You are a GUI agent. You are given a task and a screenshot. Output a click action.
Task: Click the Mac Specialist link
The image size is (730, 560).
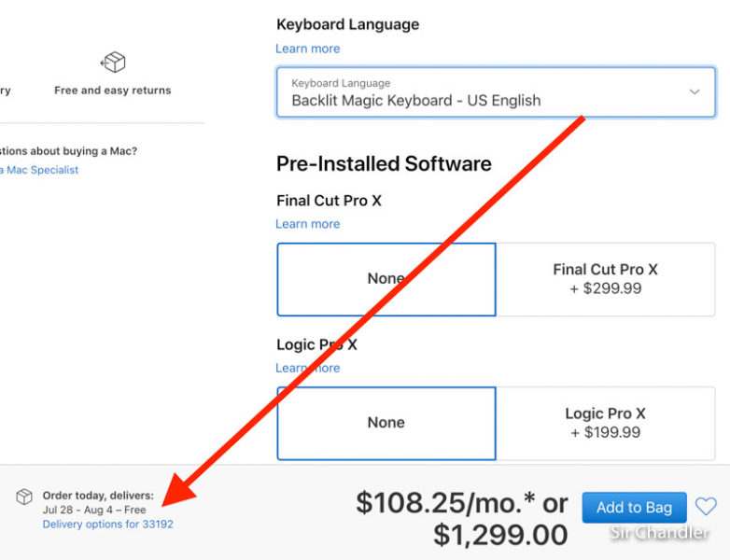41,170
